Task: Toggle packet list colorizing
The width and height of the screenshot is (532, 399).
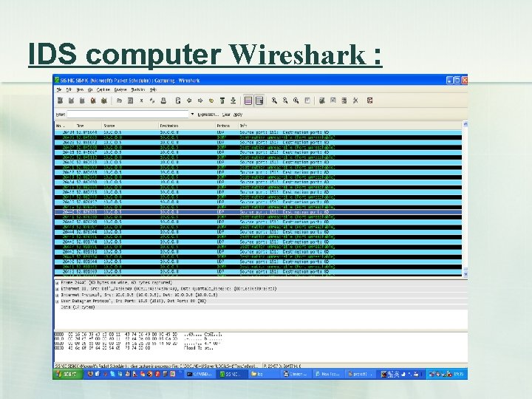Action: pos(248,100)
